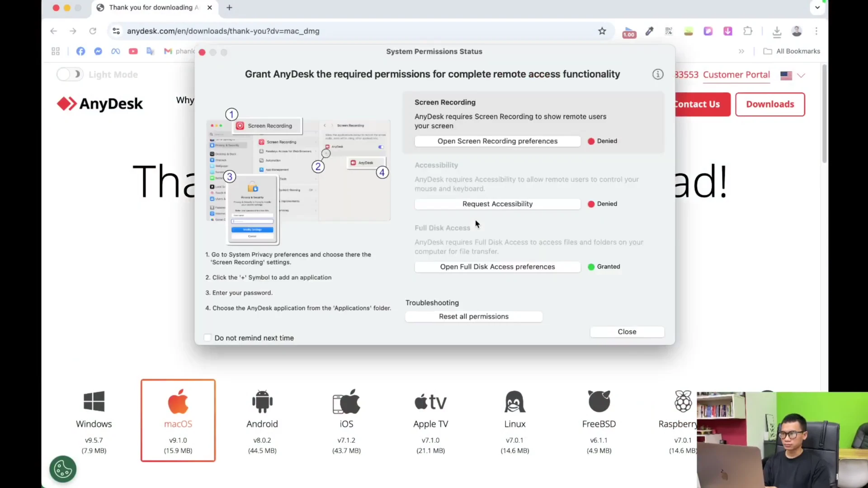The image size is (868, 488).
Task: Open the Extensions puzzle icon
Action: [748, 31]
